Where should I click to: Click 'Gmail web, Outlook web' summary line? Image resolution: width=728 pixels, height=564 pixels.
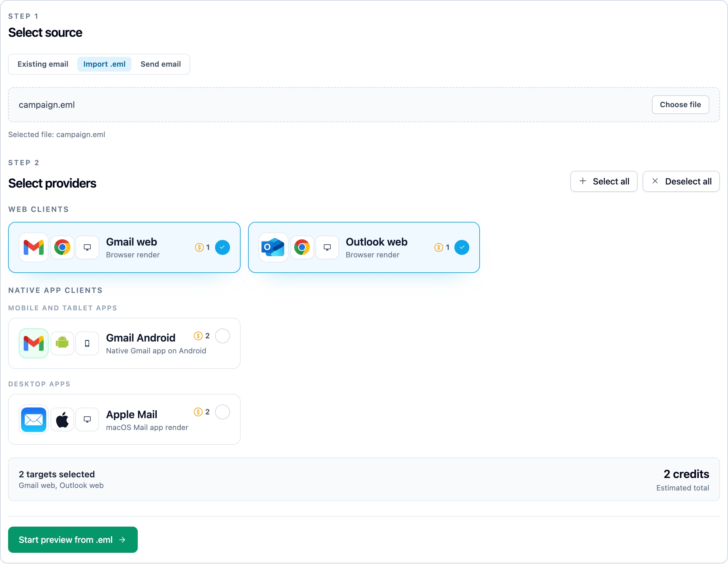61,485
